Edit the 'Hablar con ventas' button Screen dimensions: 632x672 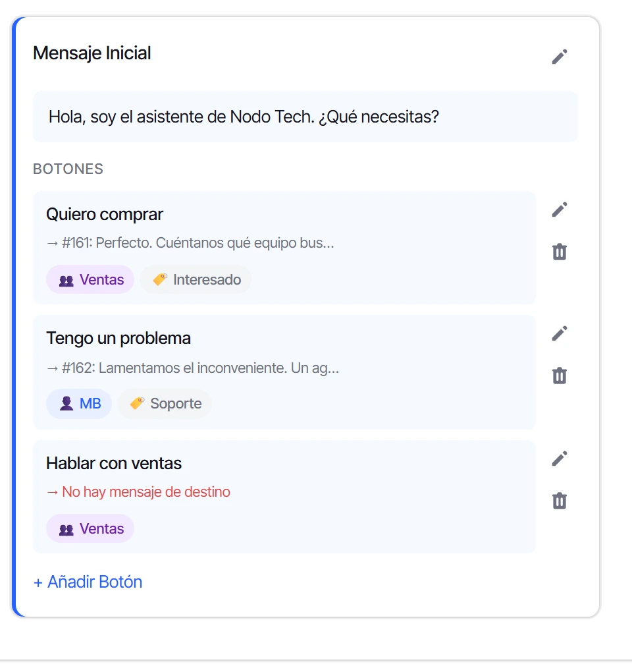pyautogui.click(x=559, y=459)
